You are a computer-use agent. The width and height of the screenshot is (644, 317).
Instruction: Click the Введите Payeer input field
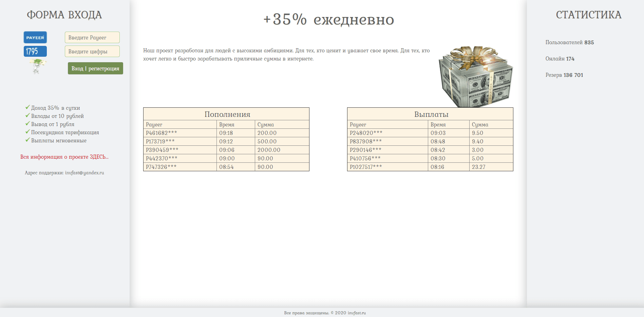click(x=92, y=37)
